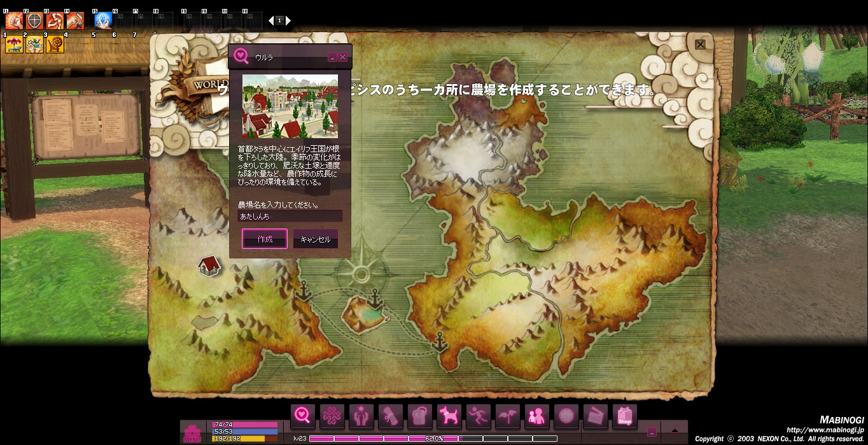Viewport: 868px width, 445px height.
Task: Open the sprout wings icon in toolbar
Action: point(508,416)
